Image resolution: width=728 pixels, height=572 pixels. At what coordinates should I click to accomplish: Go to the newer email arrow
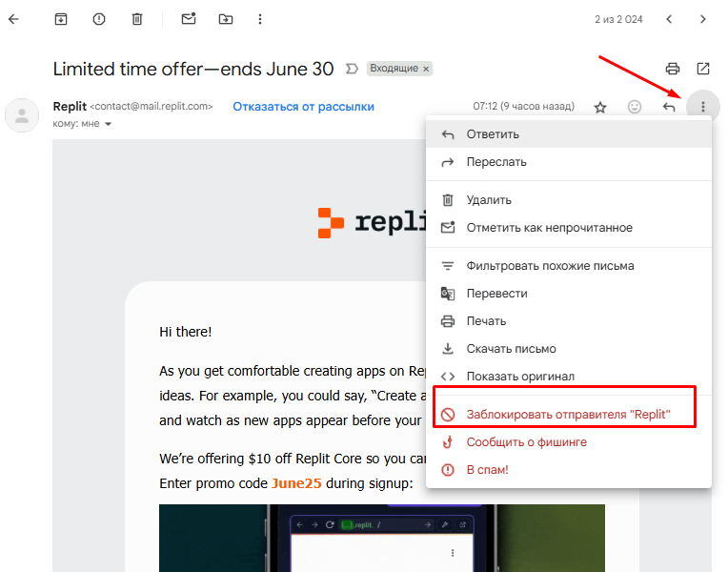669,19
